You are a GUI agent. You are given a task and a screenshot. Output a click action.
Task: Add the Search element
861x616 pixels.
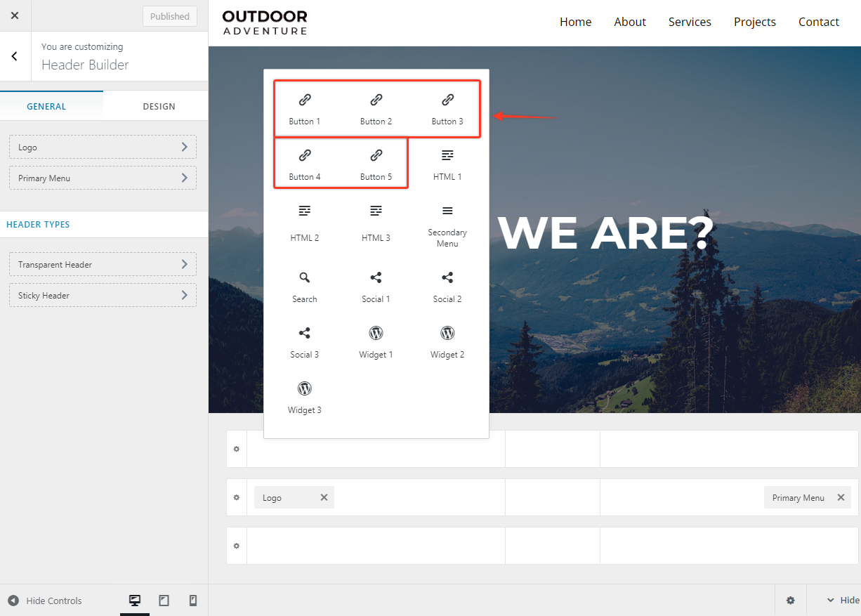coord(304,287)
